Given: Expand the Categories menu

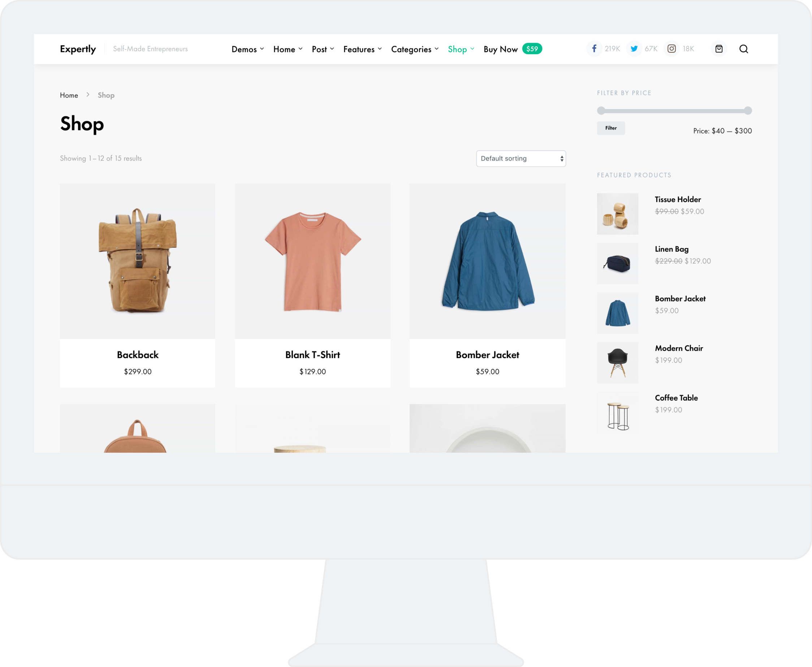Looking at the screenshot, I should pyautogui.click(x=415, y=49).
